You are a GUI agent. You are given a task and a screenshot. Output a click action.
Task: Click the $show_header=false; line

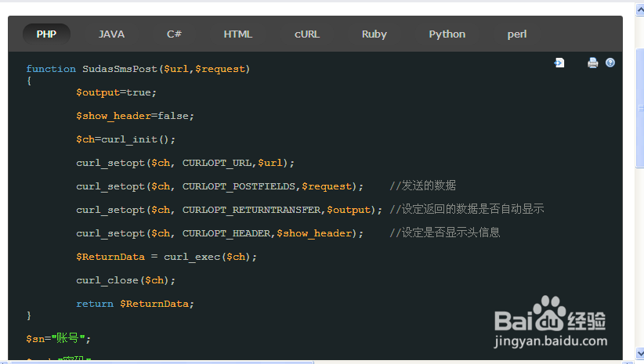pos(135,116)
